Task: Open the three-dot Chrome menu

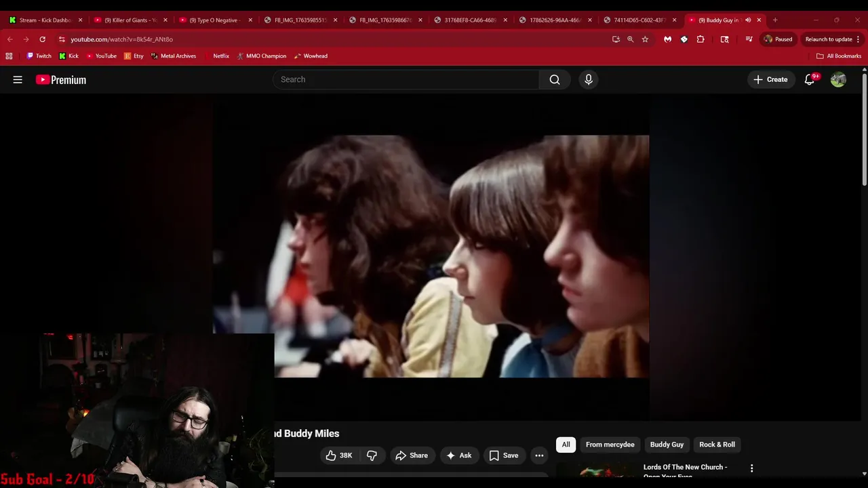Action: click(x=858, y=39)
